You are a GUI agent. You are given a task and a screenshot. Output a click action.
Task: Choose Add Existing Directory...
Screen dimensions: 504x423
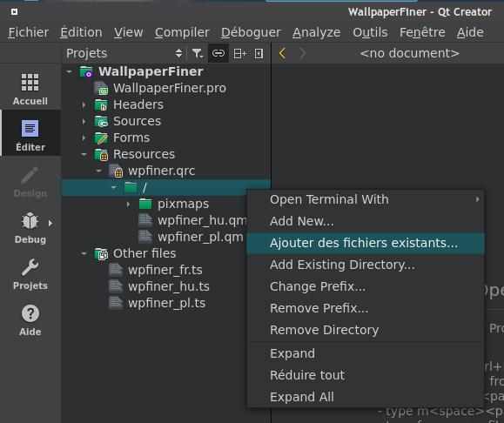coord(366,265)
